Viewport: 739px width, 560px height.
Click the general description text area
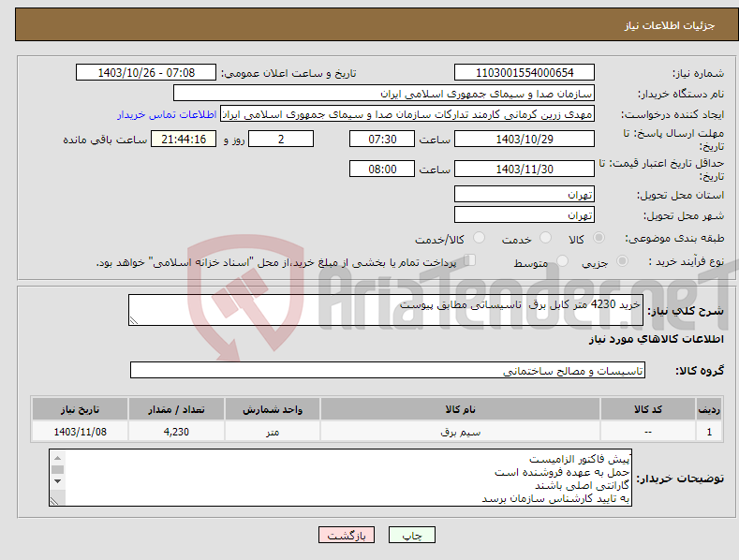(386, 310)
